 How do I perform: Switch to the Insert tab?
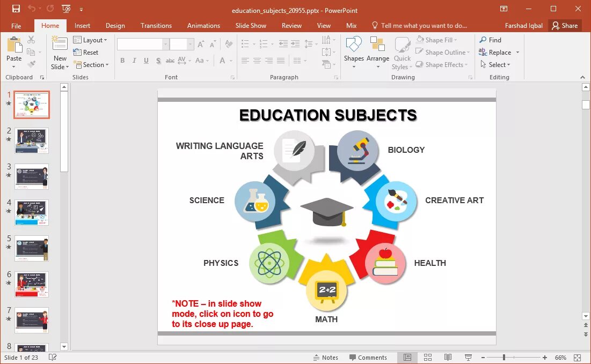click(x=82, y=26)
